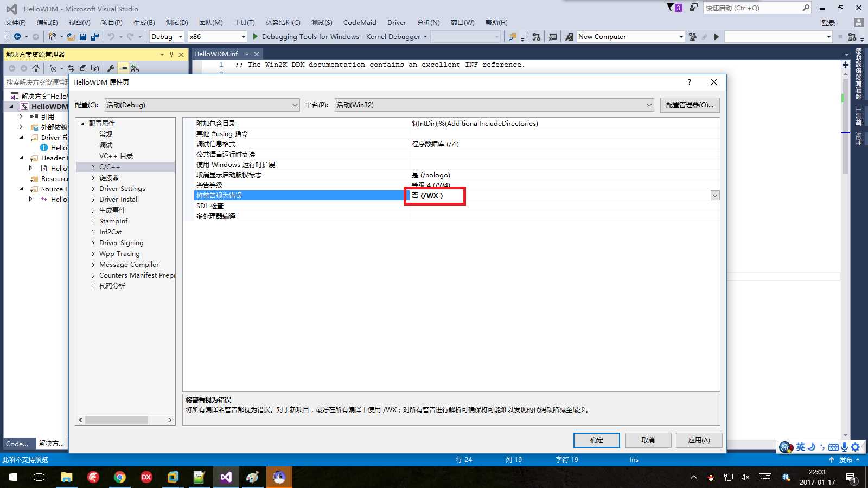Screen dimensions: 868x488
Task: Switch to the HelloWDM.inf editor tab
Action: click(x=216, y=54)
